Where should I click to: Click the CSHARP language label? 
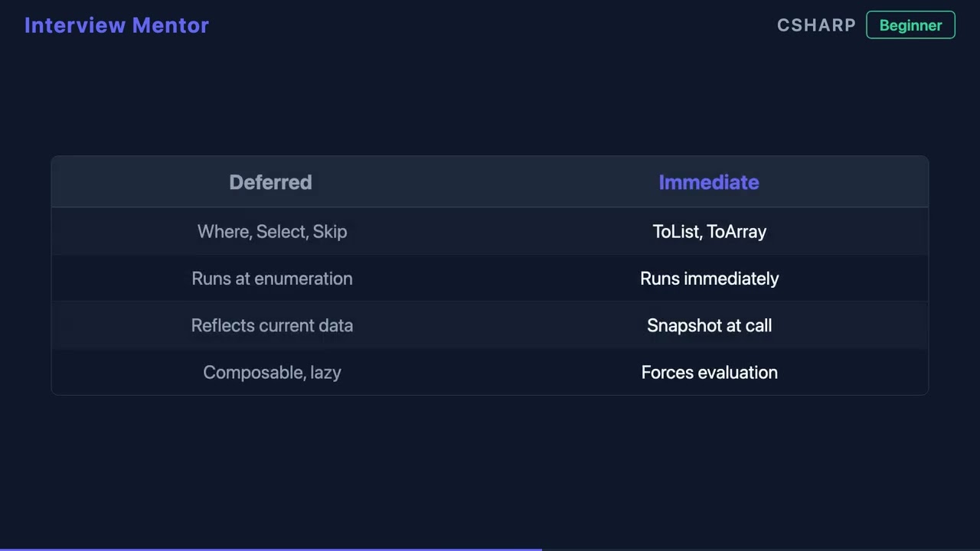coord(816,25)
